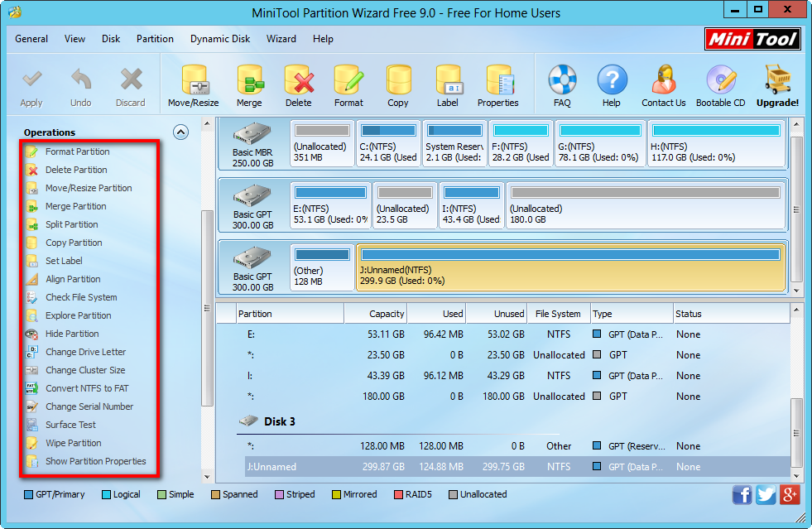Select the C:(NTFS) partition block
Image resolution: width=812 pixels, height=529 pixels.
pos(388,143)
